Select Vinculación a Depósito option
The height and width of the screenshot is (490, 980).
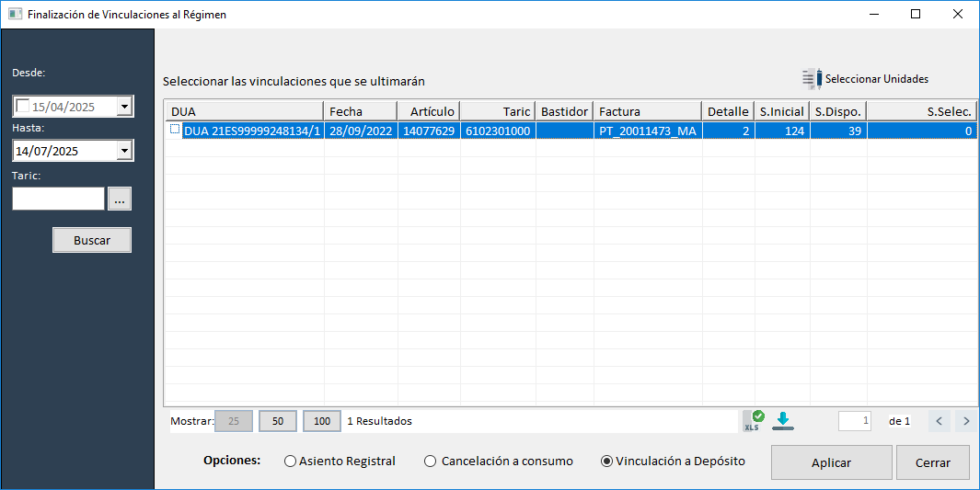[x=606, y=462]
